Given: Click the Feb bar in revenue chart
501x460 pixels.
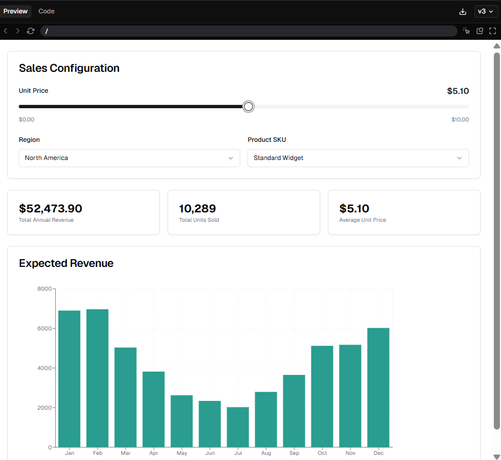Looking at the screenshot, I should [x=97, y=378].
